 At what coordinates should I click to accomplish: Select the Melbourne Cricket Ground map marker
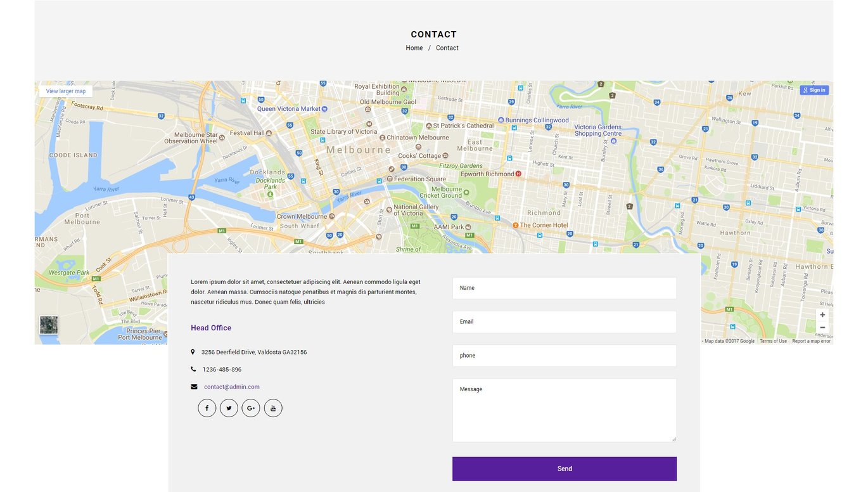tap(467, 192)
